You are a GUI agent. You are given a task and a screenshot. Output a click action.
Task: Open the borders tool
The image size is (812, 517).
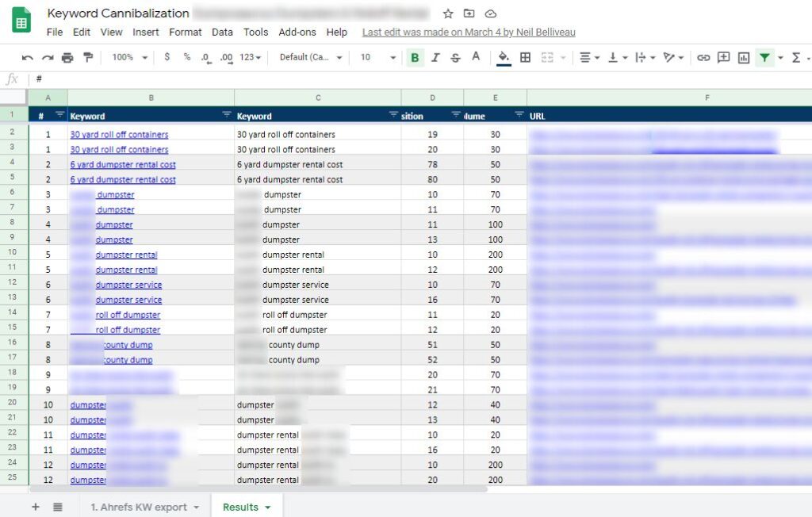tap(525, 58)
